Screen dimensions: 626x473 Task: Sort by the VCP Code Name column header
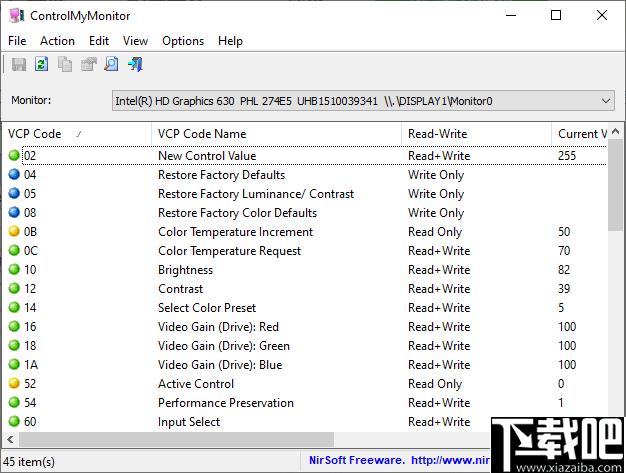point(277,134)
